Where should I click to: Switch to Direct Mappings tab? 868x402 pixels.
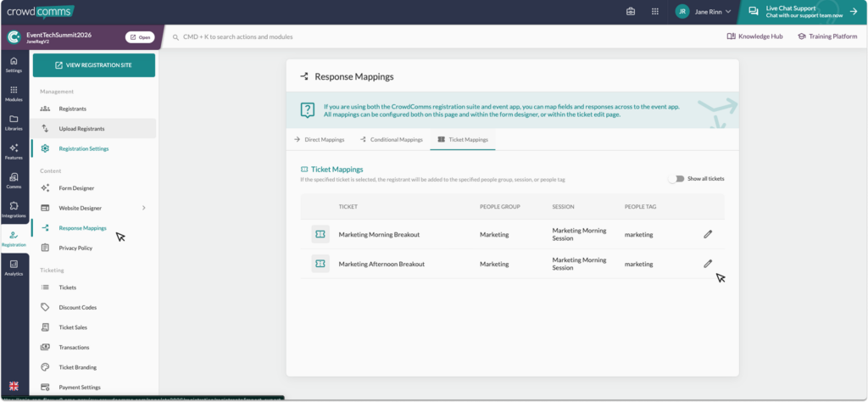319,140
